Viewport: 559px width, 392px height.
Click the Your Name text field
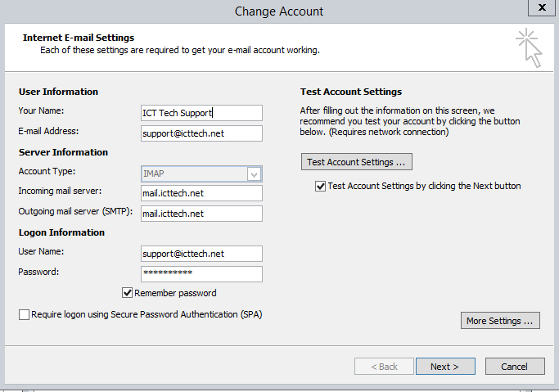[x=201, y=113]
